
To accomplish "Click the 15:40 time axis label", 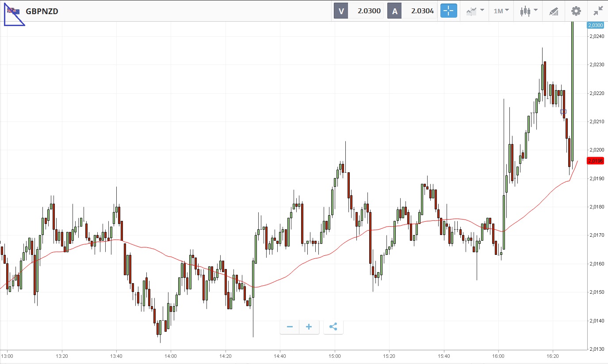I will pyautogui.click(x=444, y=356).
